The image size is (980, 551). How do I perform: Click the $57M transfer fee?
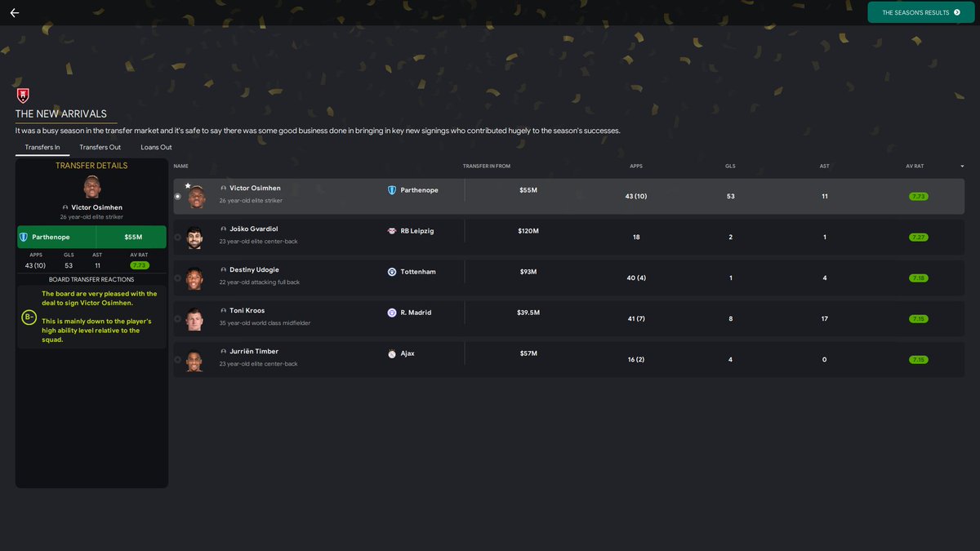tap(528, 353)
